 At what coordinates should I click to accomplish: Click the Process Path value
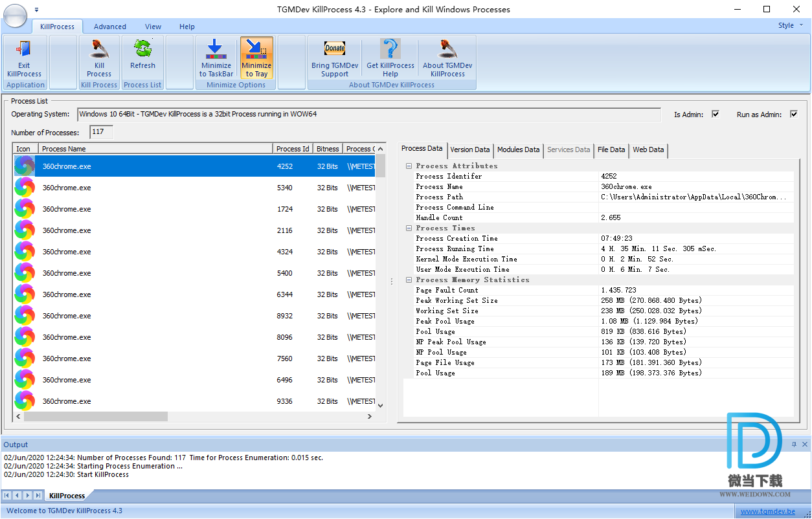click(x=694, y=197)
